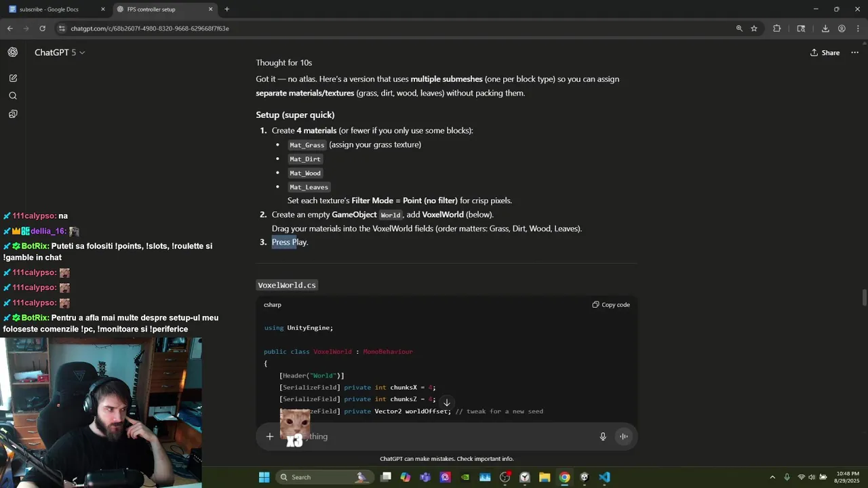The height and width of the screenshot is (488, 868).
Task: Open Windows Start menu
Action: [264, 477]
